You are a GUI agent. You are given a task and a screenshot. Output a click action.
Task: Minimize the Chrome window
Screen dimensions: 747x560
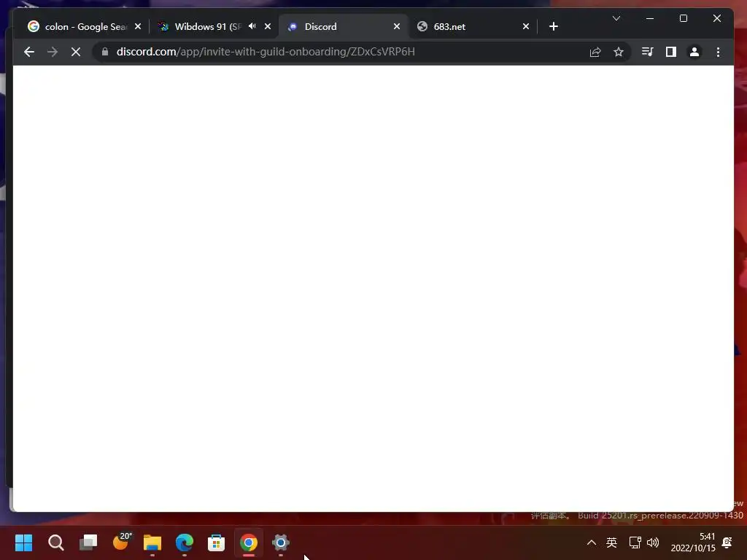[650, 18]
